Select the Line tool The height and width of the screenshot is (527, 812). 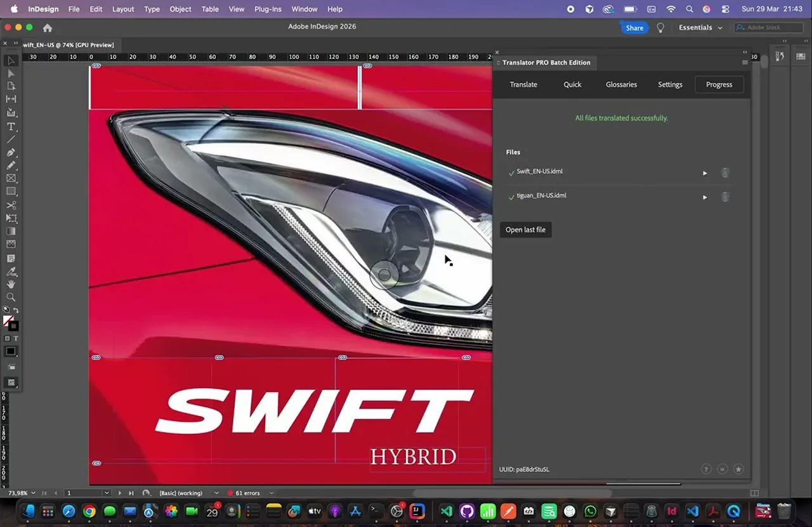(x=11, y=139)
